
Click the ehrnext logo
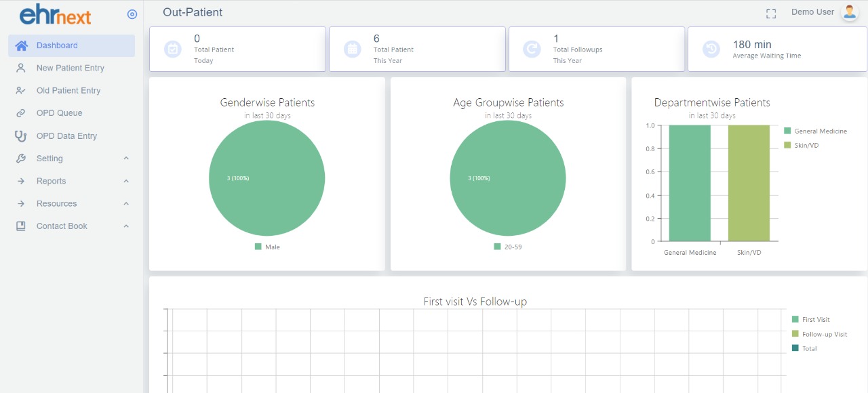tap(56, 14)
